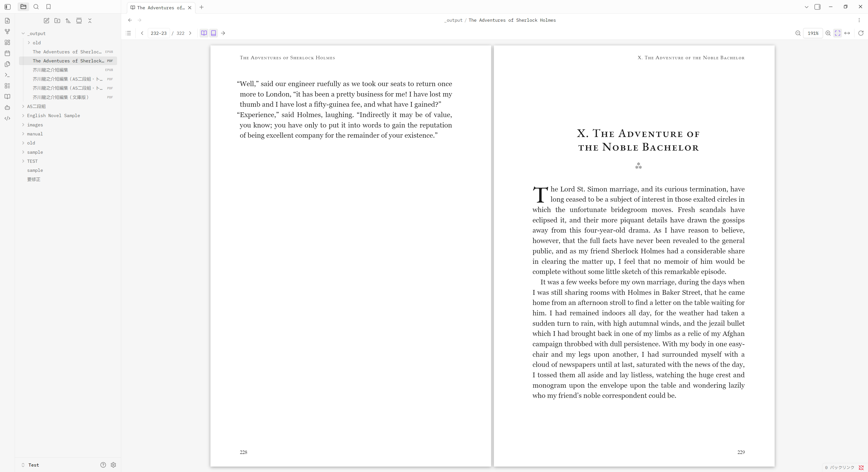Open the search magnifier in sidebar
This screenshot has width=868, height=472.
tap(36, 7)
